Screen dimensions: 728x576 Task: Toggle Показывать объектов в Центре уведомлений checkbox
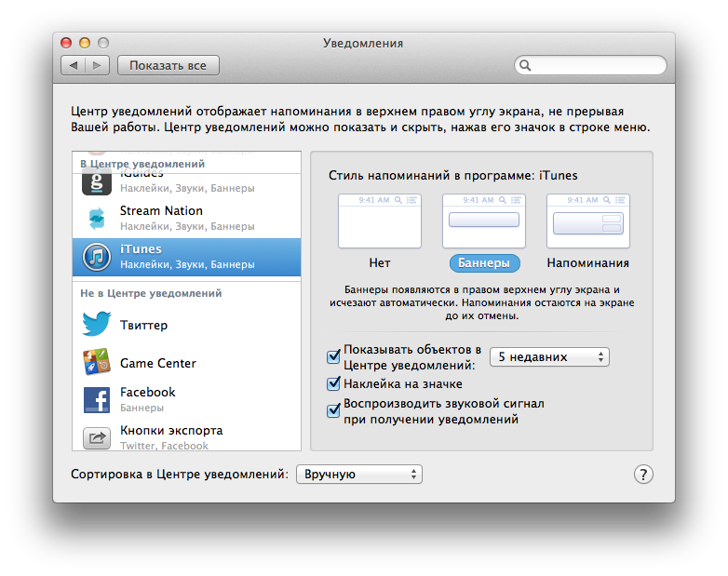point(333,356)
